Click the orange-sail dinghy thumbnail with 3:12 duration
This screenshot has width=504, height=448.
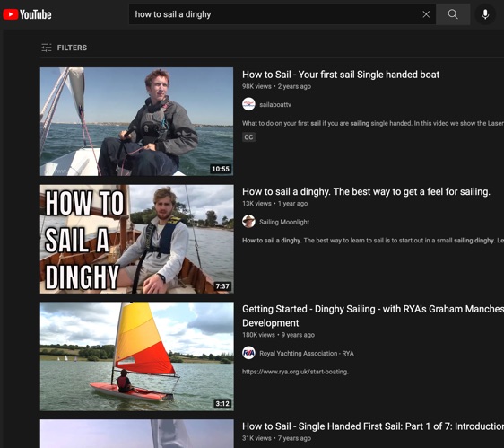[x=136, y=356]
